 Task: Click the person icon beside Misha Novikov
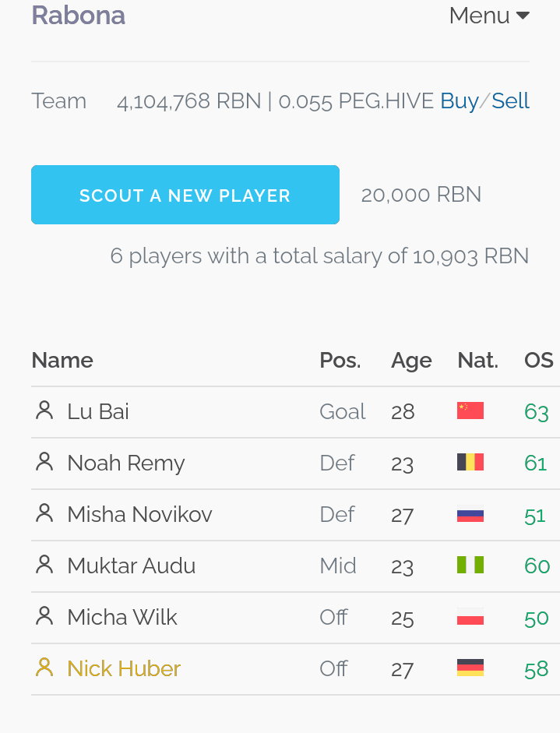click(x=44, y=513)
